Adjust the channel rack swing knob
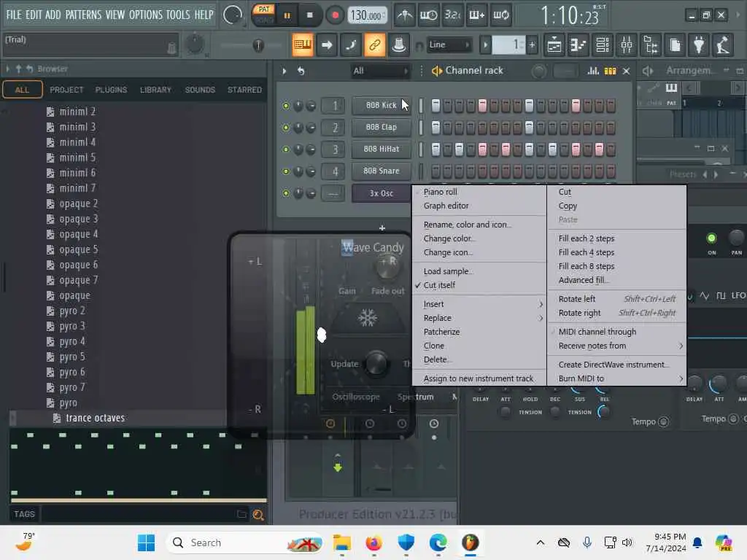Screen dimensions: 747x560 point(539,71)
